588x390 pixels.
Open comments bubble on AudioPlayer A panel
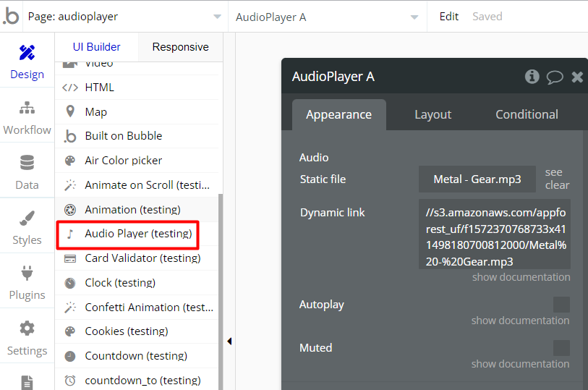click(555, 77)
